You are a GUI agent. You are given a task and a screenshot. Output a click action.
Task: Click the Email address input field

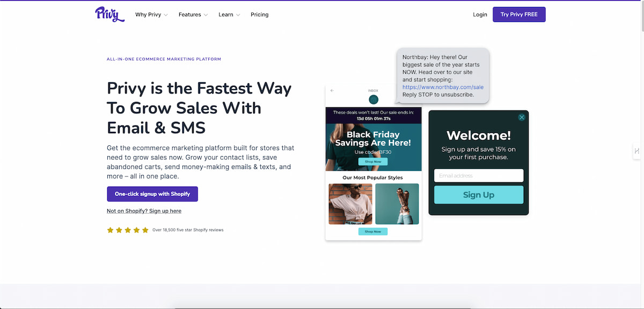[479, 175]
